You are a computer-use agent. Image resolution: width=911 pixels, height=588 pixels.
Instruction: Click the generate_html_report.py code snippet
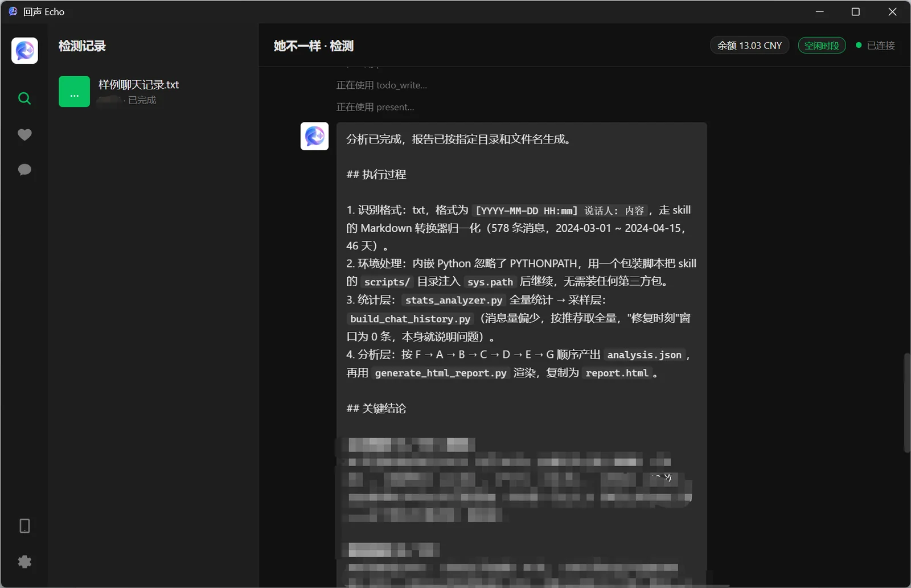click(441, 373)
